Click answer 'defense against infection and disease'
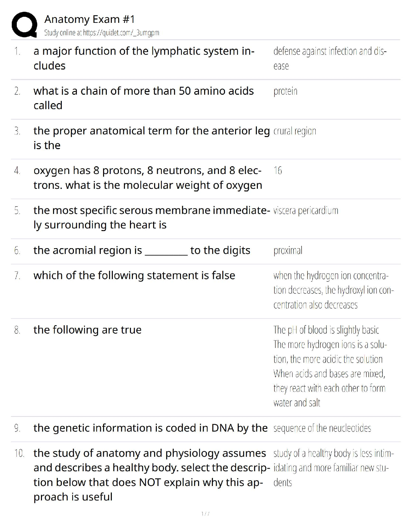 tap(330, 58)
